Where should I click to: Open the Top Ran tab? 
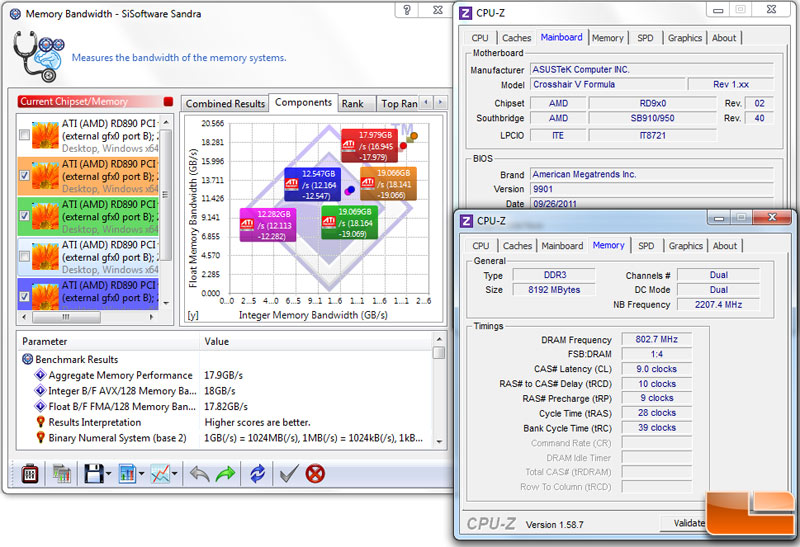[398, 104]
